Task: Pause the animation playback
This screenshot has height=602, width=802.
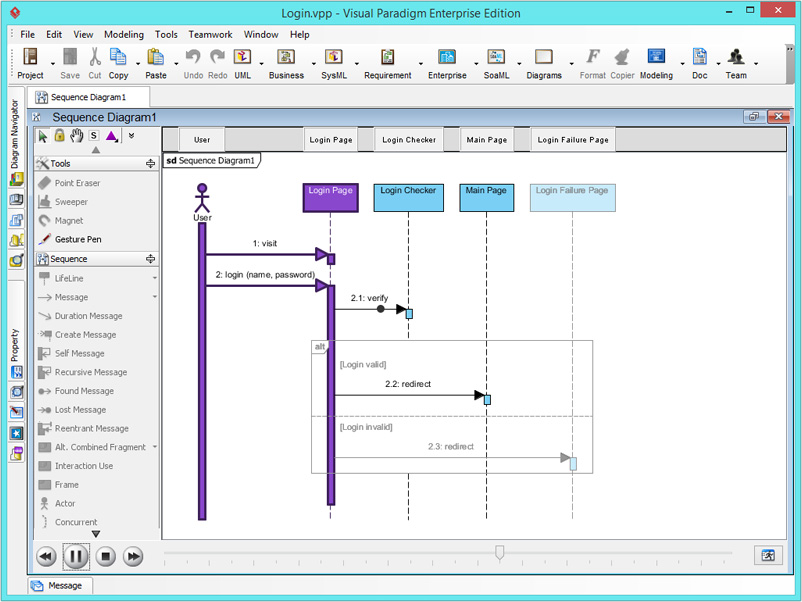Action: point(76,556)
